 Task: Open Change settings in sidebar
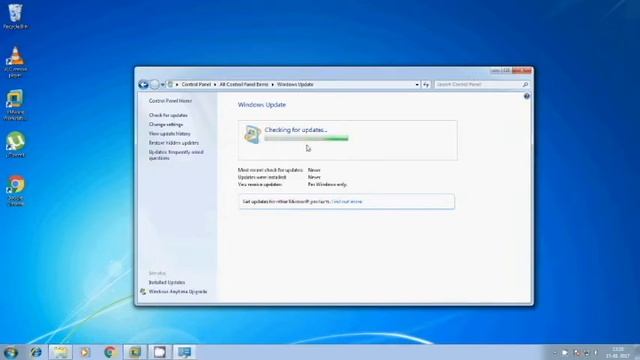pos(166,124)
